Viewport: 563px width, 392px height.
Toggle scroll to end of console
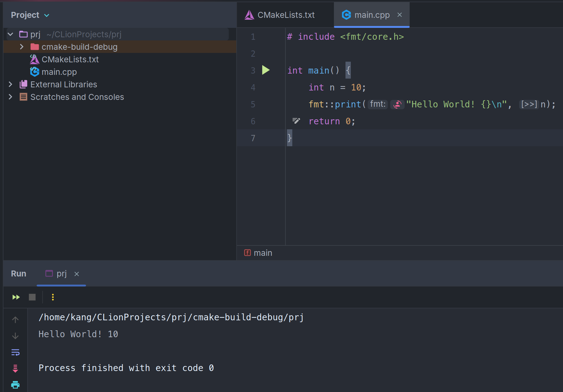pos(15,369)
